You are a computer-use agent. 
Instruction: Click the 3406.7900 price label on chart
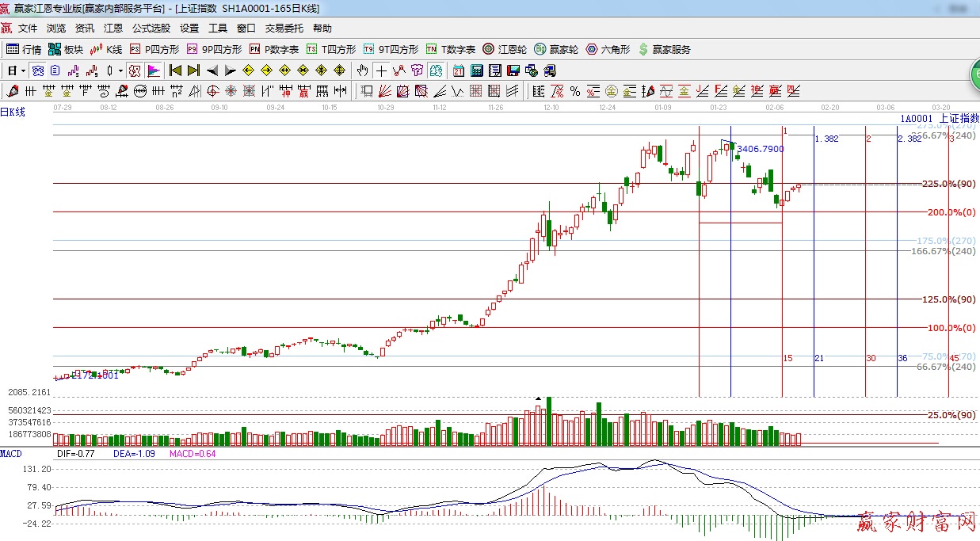(x=760, y=149)
